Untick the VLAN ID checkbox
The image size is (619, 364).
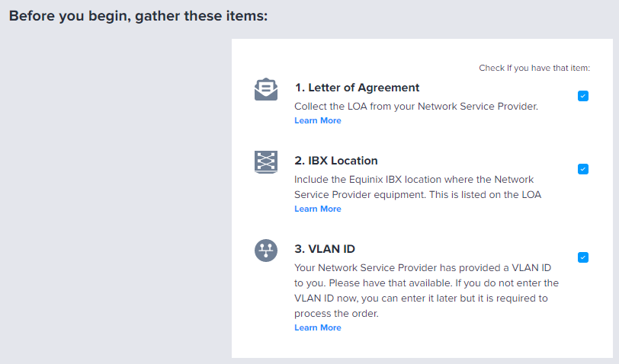click(x=582, y=257)
